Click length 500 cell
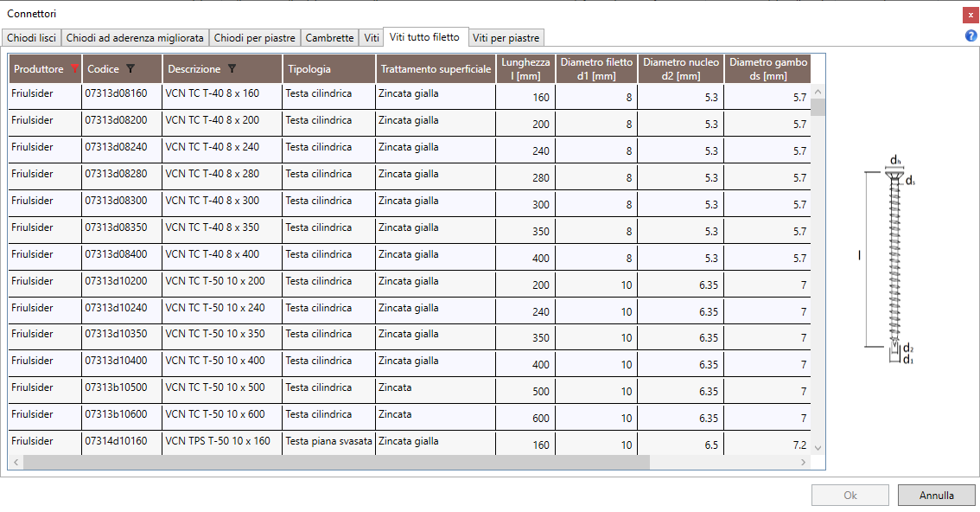The width and height of the screenshot is (980, 512). pos(525,391)
